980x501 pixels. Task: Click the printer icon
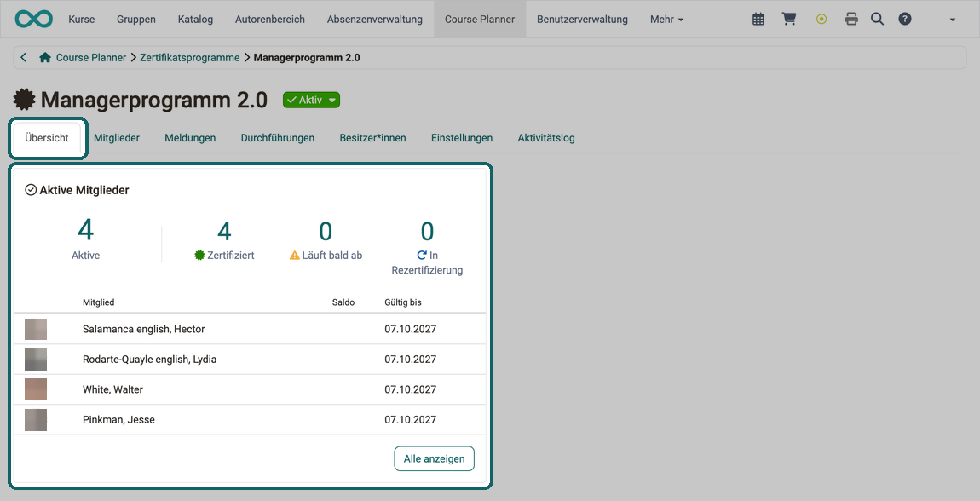pyautogui.click(x=851, y=20)
